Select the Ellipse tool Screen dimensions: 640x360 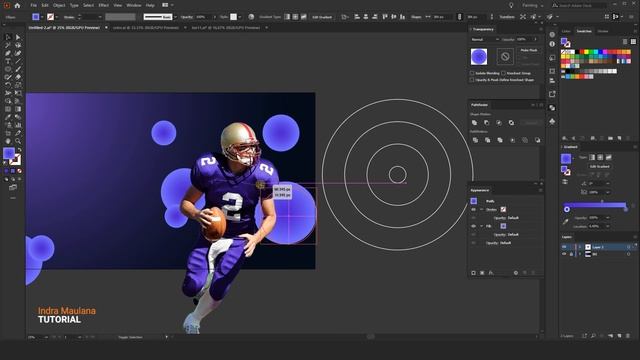pos(8,69)
